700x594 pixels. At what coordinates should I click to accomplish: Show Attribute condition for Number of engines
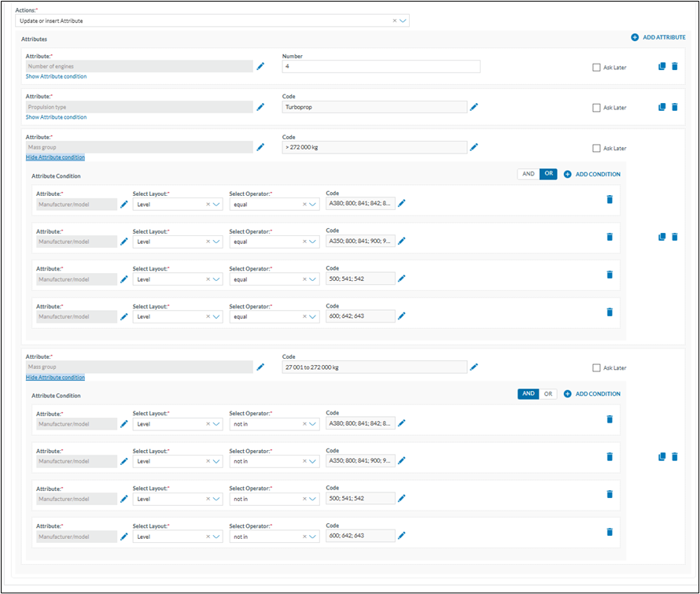pos(56,76)
